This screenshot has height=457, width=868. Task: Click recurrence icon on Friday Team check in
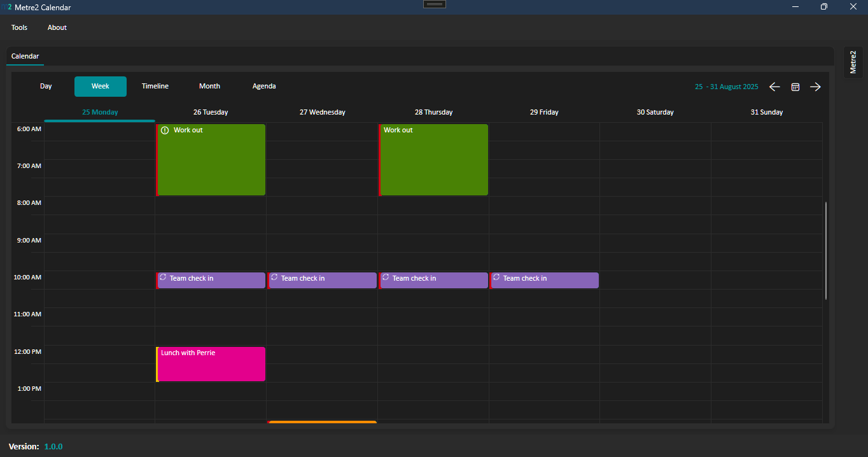point(496,278)
